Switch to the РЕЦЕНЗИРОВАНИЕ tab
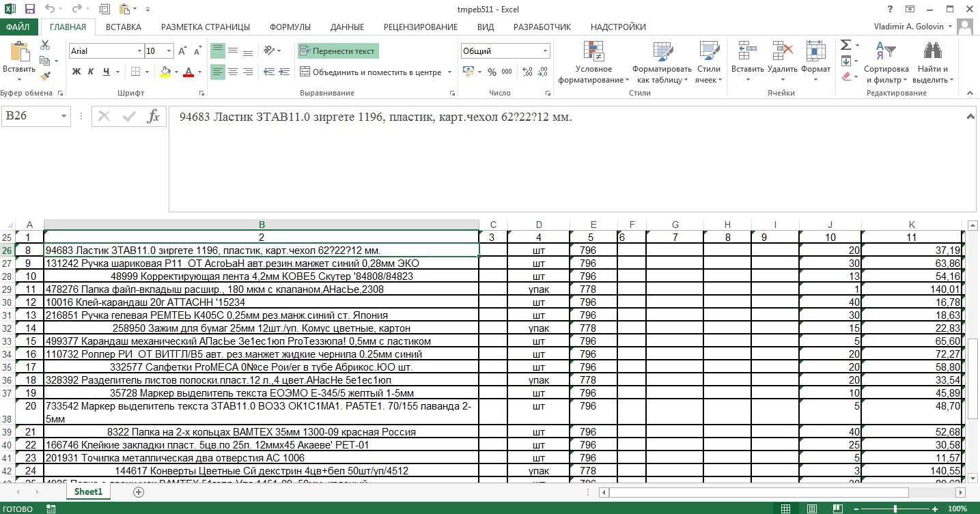The width and height of the screenshot is (980, 514). coord(421,27)
